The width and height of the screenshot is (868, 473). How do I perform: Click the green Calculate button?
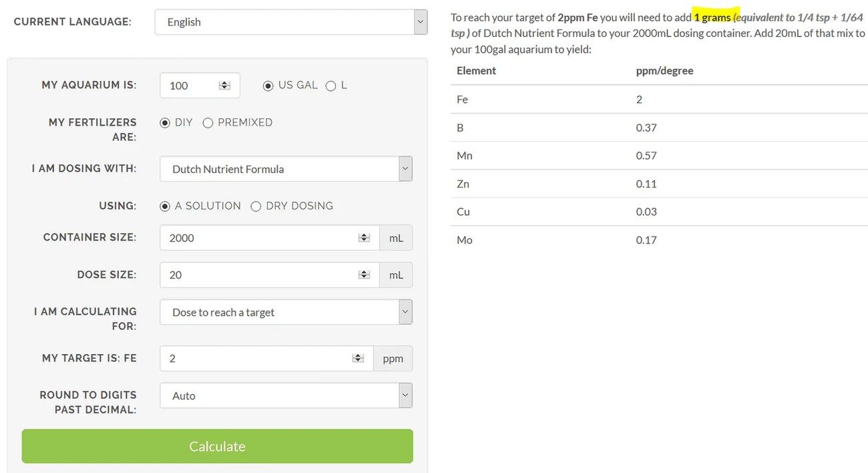point(217,446)
